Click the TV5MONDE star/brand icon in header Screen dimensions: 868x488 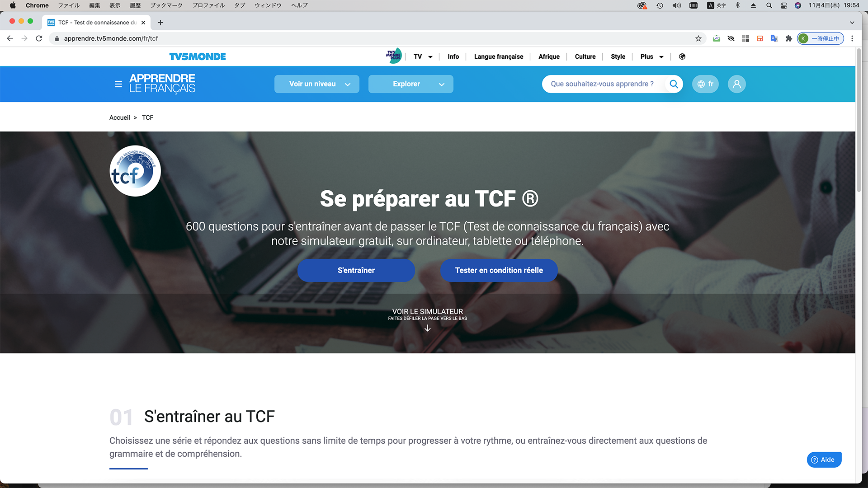393,56
